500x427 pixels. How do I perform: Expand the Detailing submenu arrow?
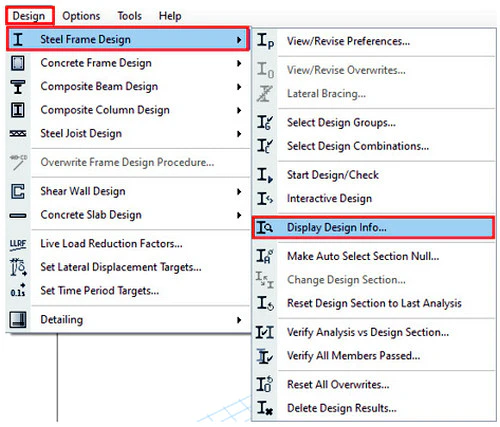pyautogui.click(x=239, y=320)
